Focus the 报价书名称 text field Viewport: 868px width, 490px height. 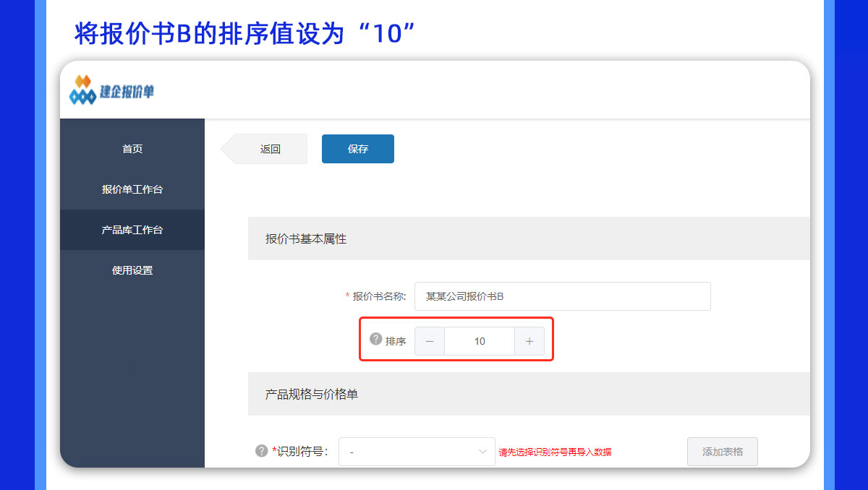(x=563, y=296)
